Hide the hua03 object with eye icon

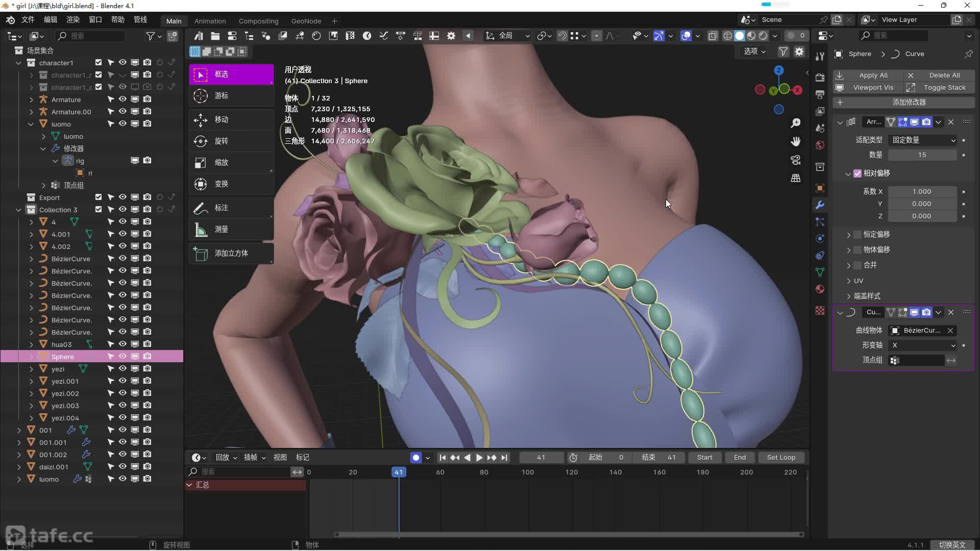pos(122,344)
